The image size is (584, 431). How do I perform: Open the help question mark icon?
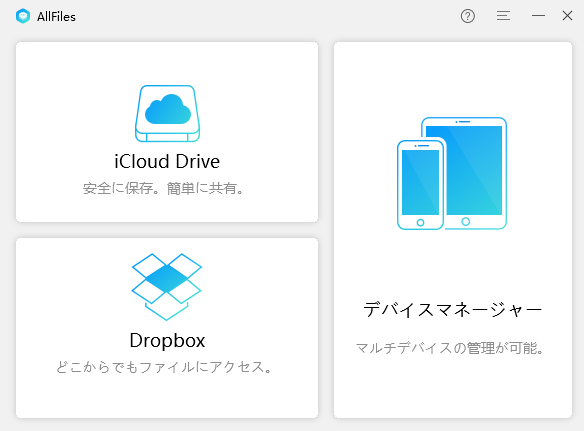point(467,16)
